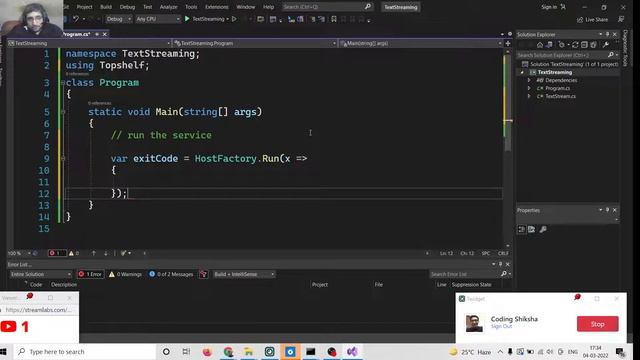Open the TextStreaming.Program type dropdown
The height and width of the screenshot is (360, 640).
coord(255,43)
